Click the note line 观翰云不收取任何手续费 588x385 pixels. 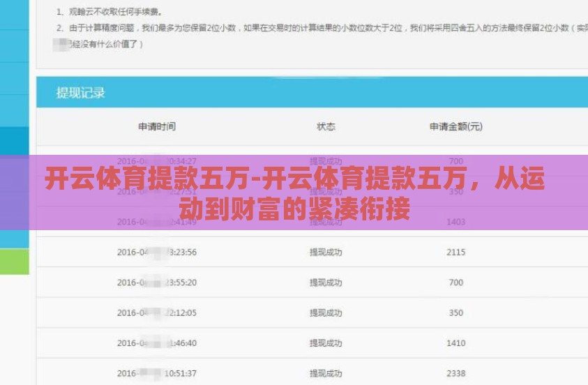(x=110, y=12)
